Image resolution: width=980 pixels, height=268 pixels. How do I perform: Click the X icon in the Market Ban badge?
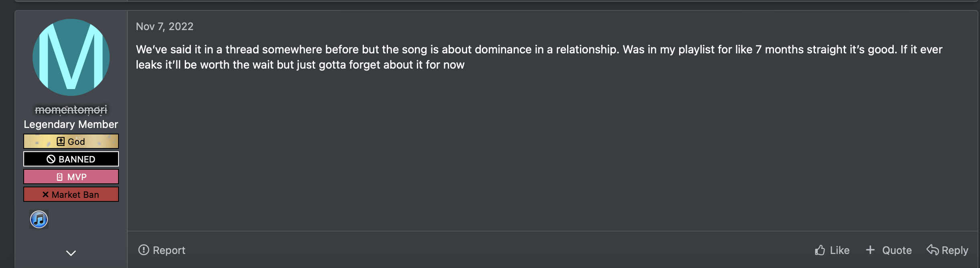point(45,195)
